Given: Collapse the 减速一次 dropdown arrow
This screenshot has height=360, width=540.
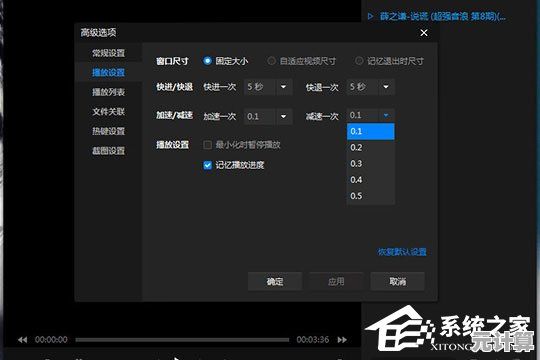Looking at the screenshot, I should pos(386,115).
